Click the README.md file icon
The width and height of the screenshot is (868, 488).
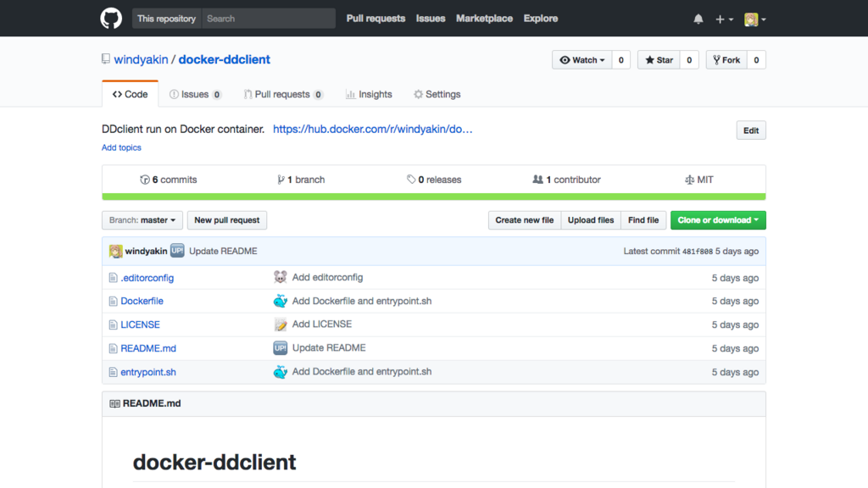113,348
